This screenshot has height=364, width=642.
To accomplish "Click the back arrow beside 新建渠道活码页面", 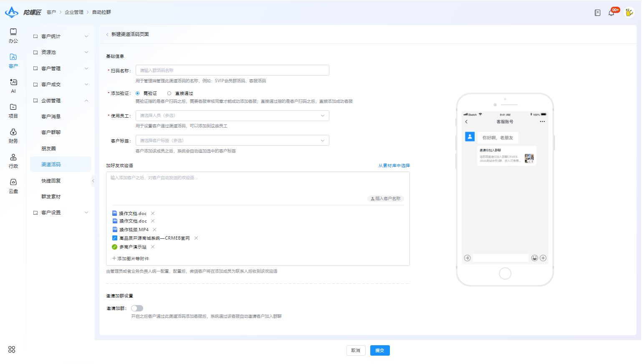I will [x=107, y=35].
